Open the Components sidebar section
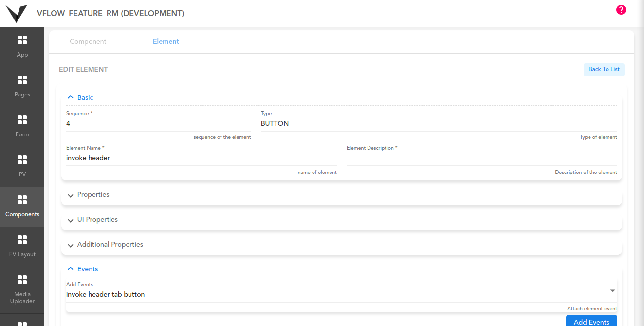This screenshot has height=326, width=644. pyautogui.click(x=22, y=207)
